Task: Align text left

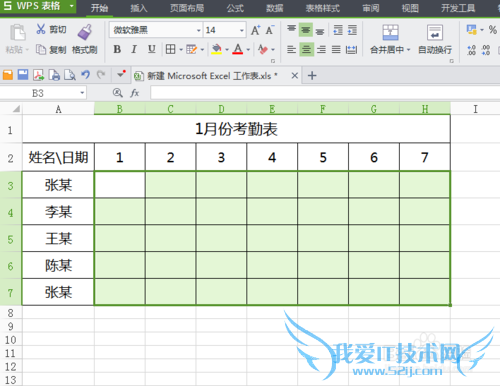Action: [291, 50]
